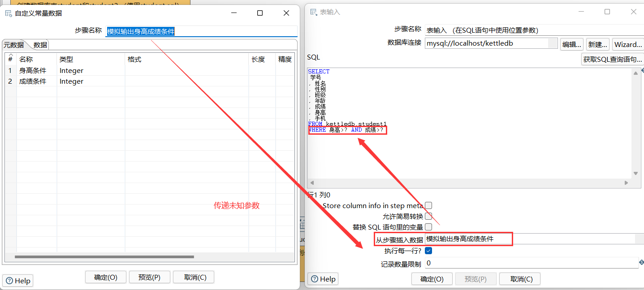This screenshot has height=290, width=644.
Task: Switch to the 数据 tab
Action: coord(40,45)
